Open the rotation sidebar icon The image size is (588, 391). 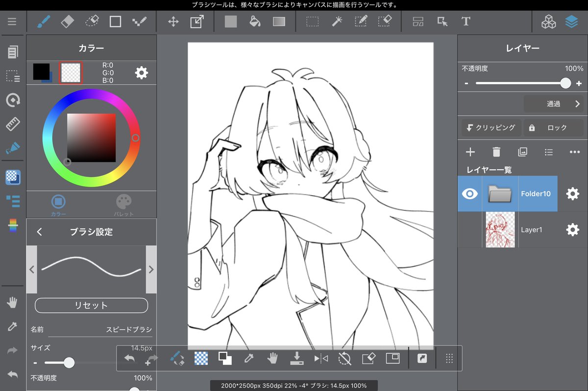pyautogui.click(x=13, y=100)
